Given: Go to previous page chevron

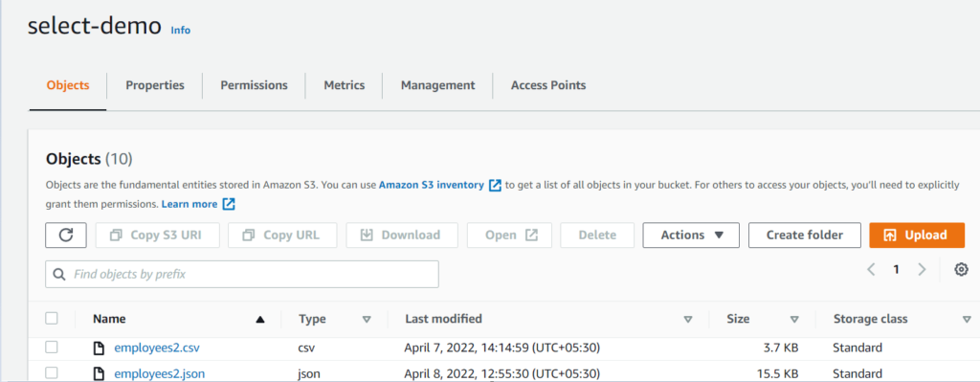Looking at the screenshot, I should tap(871, 269).
